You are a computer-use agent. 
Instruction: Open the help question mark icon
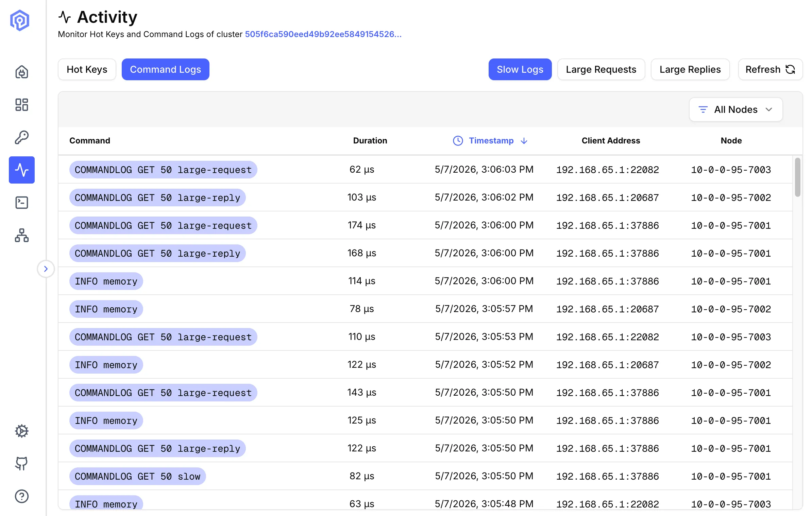click(22, 496)
